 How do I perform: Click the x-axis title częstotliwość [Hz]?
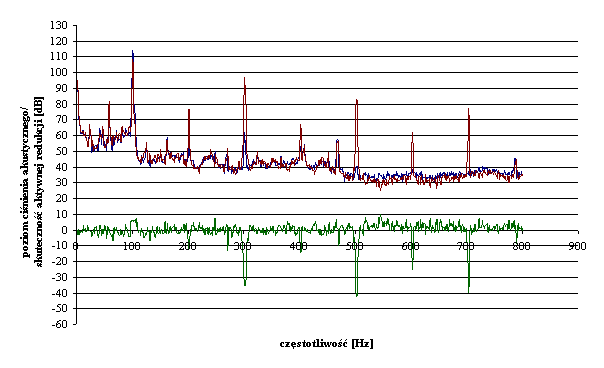click(326, 343)
